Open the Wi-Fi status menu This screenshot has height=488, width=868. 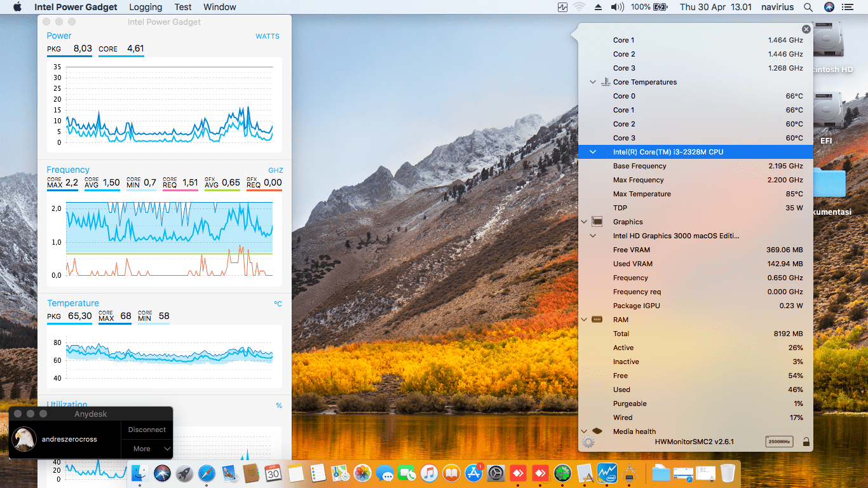[x=579, y=7]
